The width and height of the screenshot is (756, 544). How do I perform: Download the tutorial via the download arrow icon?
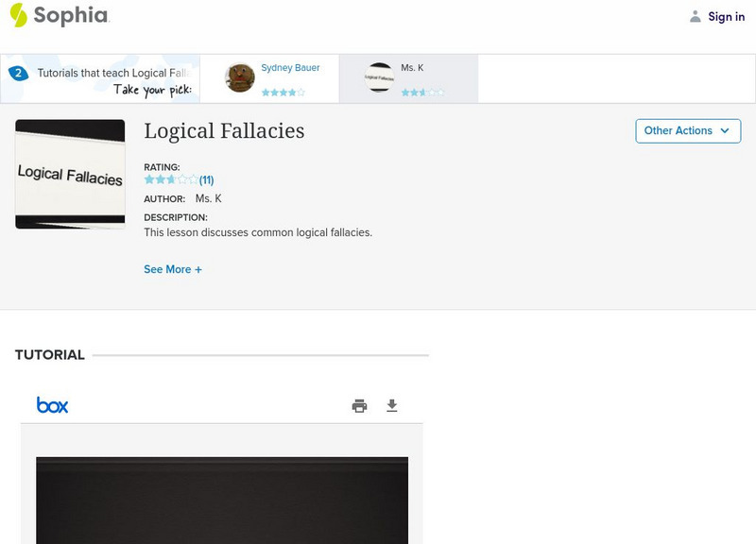click(392, 404)
